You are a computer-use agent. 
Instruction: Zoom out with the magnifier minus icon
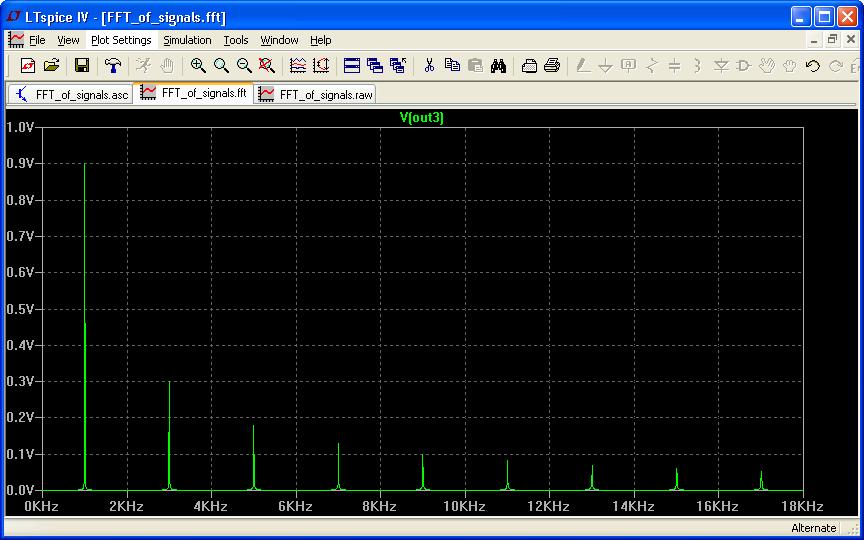point(244,66)
